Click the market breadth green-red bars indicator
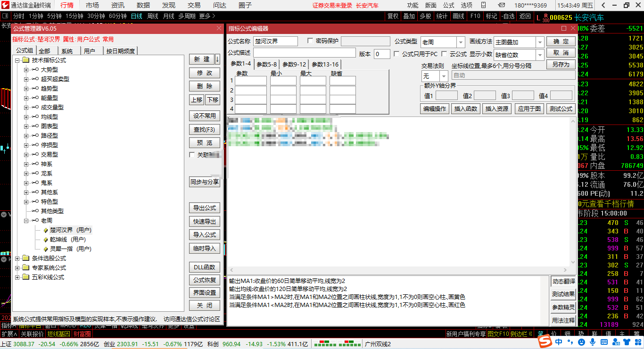 tap(337, 344)
